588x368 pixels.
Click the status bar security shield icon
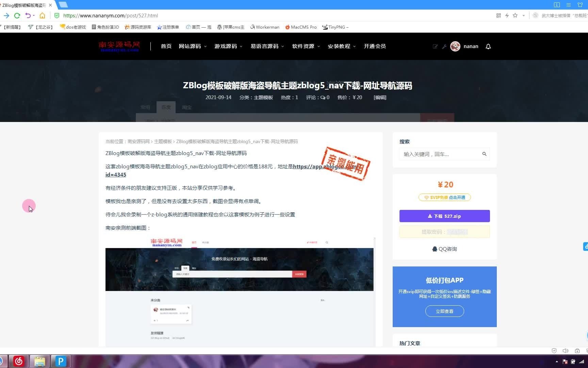click(554, 351)
